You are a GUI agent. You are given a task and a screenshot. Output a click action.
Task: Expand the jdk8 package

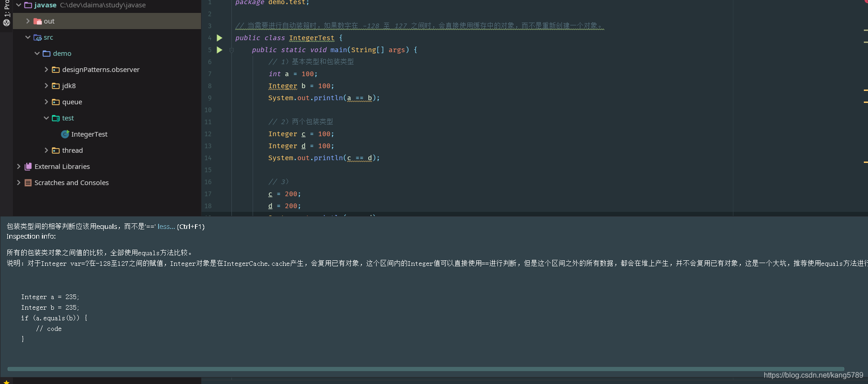[46, 86]
